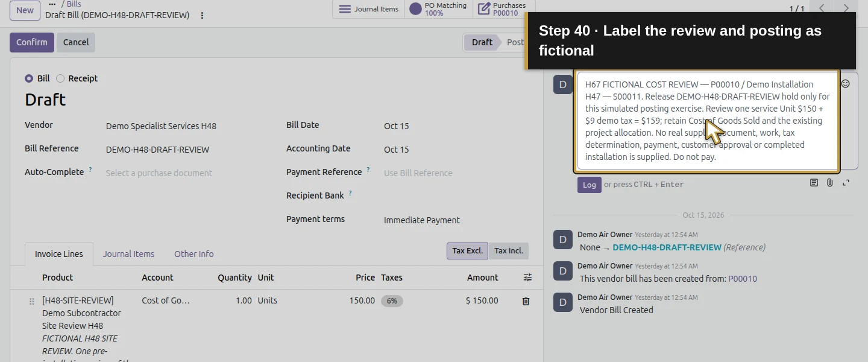
Task: Switch to Tax Excl. display
Action: pyautogui.click(x=467, y=251)
